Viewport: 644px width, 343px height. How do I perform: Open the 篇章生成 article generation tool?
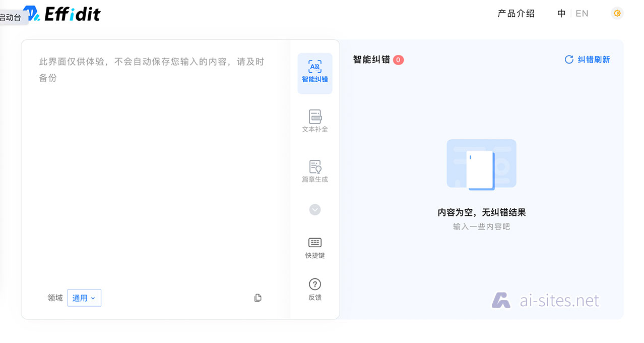pyautogui.click(x=315, y=171)
